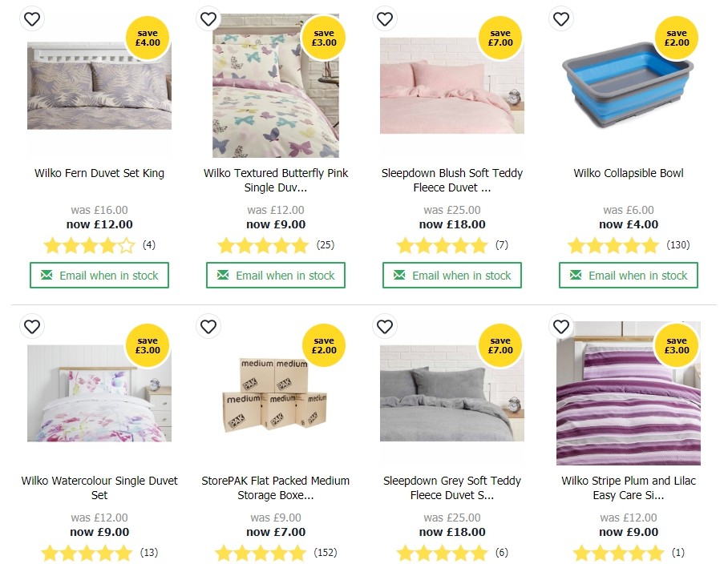Click the Wilko Stripe Plum duvet image
This screenshot has height=564, width=728.
click(628, 393)
